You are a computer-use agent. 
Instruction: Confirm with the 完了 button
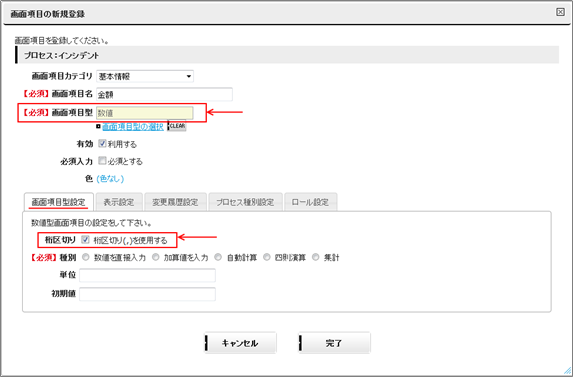tap(334, 343)
